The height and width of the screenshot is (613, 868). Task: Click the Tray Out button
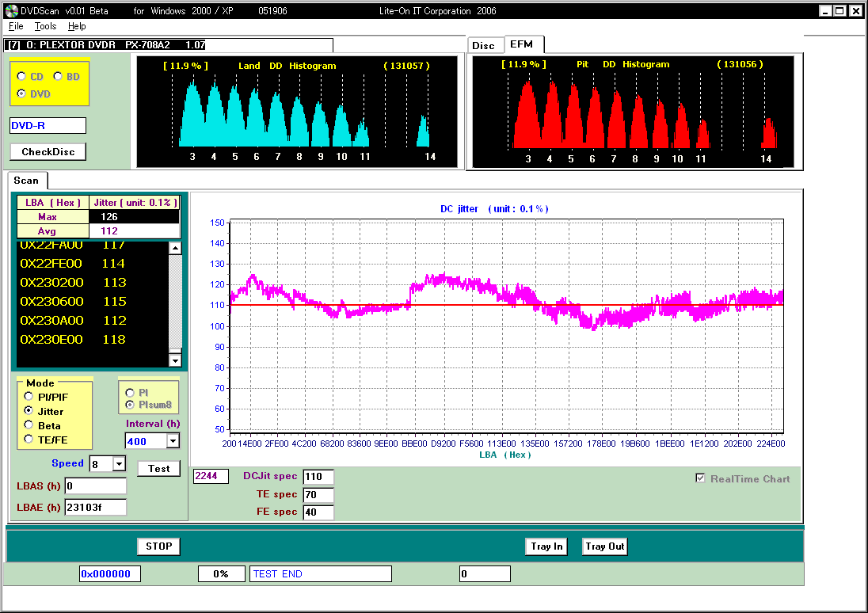(605, 546)
